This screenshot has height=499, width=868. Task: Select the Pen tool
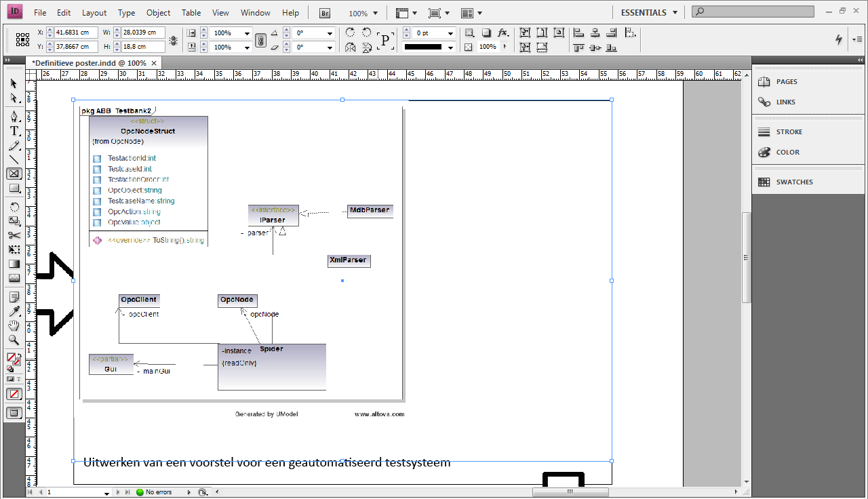click(14, 116)
